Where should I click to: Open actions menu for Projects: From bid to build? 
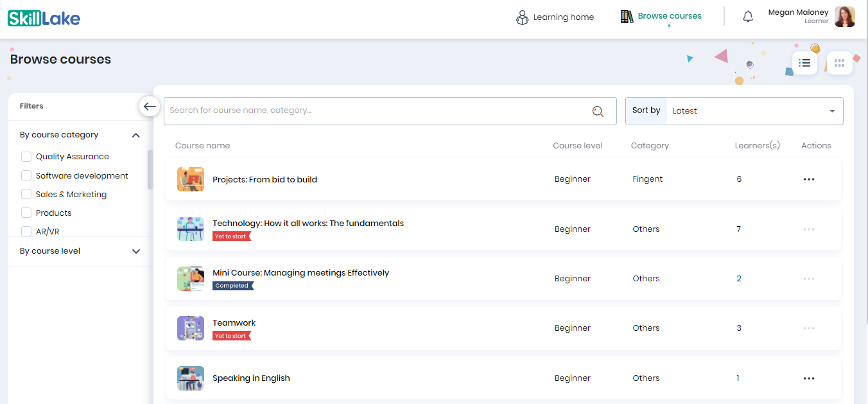(809, 179)
